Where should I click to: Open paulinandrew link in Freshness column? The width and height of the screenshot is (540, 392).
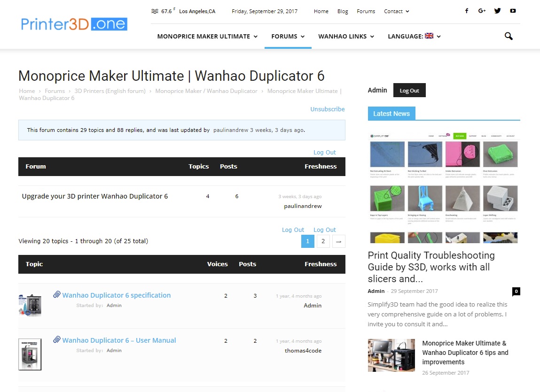[x=303, y=206]
